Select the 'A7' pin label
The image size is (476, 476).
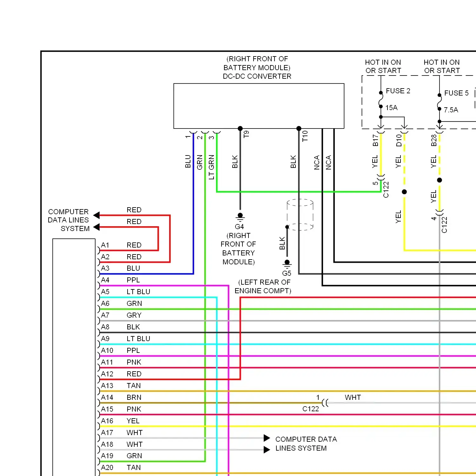click(105, 315)
